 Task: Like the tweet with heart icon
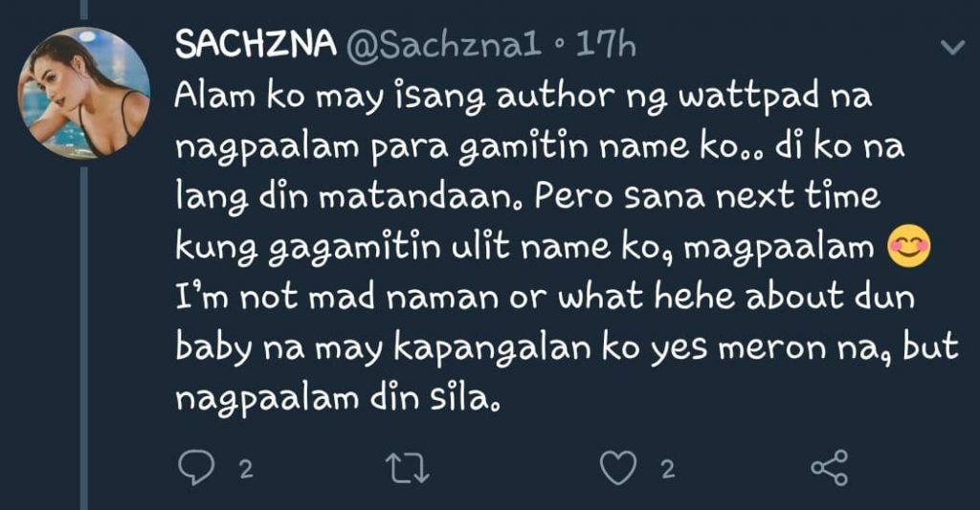tap(618, 468)
